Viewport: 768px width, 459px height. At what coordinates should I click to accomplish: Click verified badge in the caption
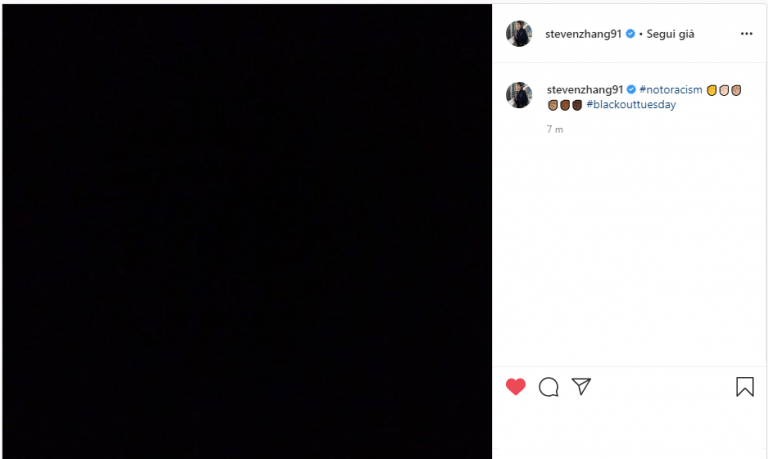(631, 90)
